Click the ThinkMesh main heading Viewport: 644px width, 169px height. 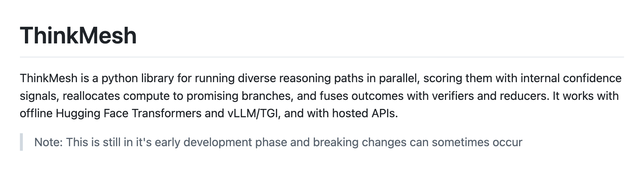click(x=78, y=35)
